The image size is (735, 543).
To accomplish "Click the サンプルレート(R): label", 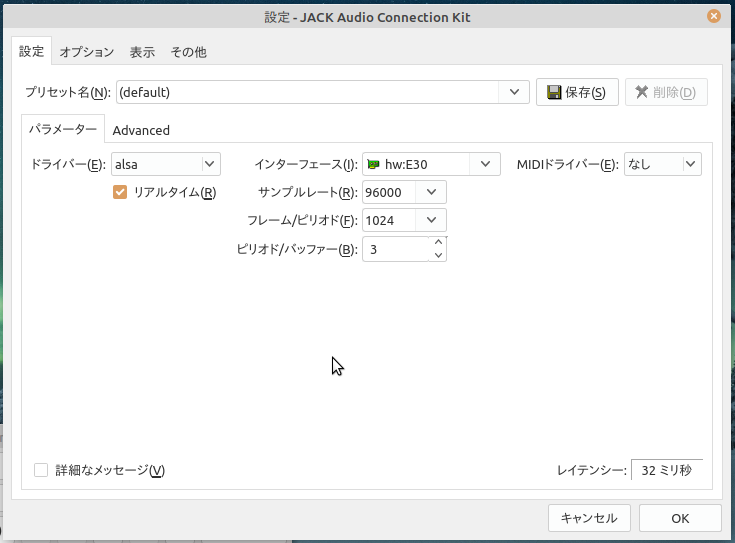I will 308,192.
